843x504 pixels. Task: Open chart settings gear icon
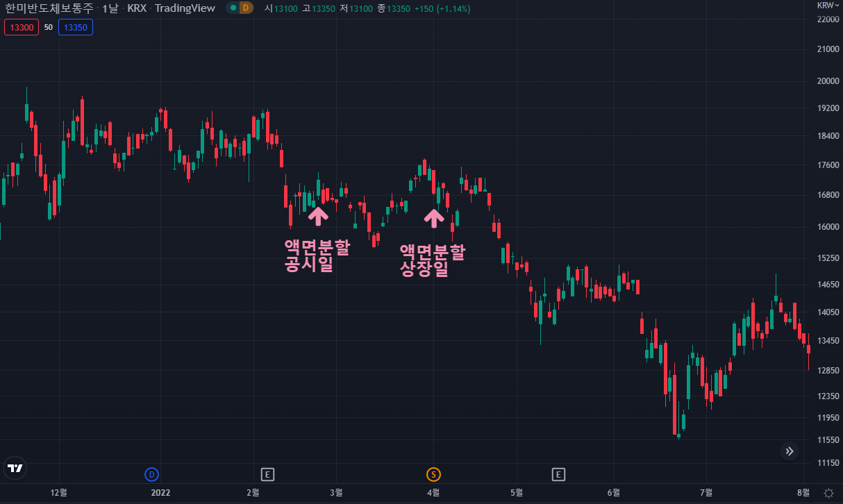point(828,492)
